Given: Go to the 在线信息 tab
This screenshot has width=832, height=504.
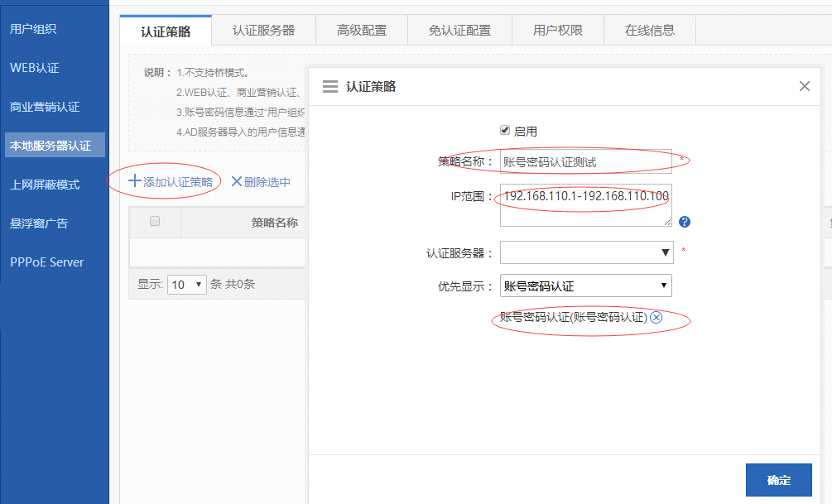Looking at the screenshot, I should tap(650, 31).
